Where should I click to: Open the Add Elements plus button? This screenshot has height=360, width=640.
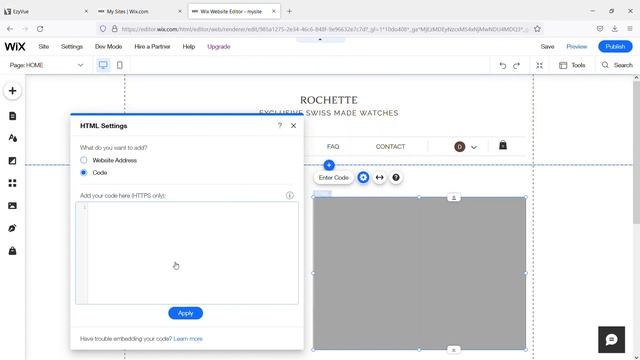(x=12, y=91)
